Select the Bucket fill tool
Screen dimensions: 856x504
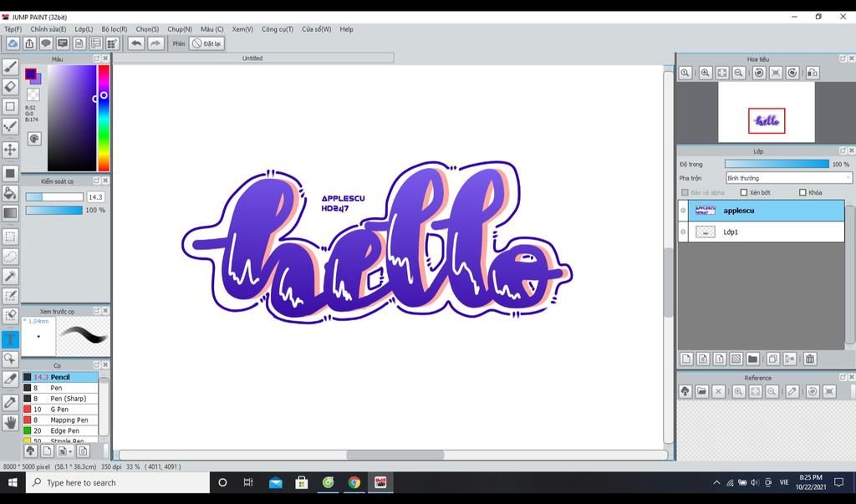click(10, 193)
